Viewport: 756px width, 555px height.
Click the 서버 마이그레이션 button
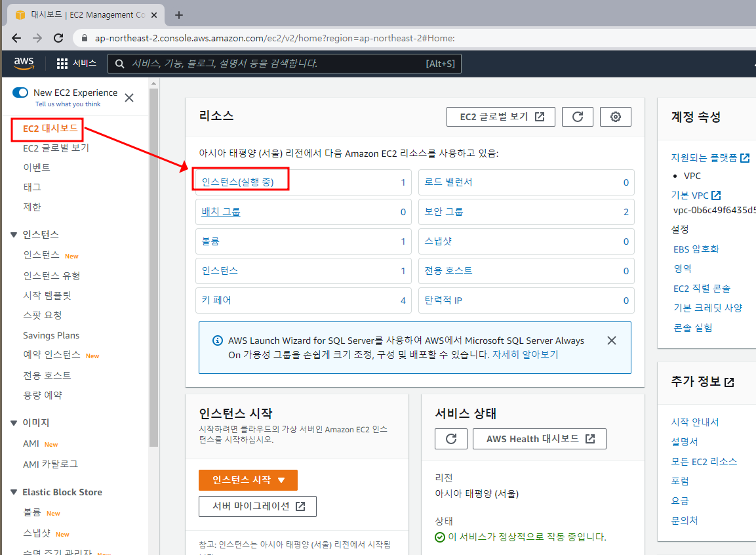(257, 506)
